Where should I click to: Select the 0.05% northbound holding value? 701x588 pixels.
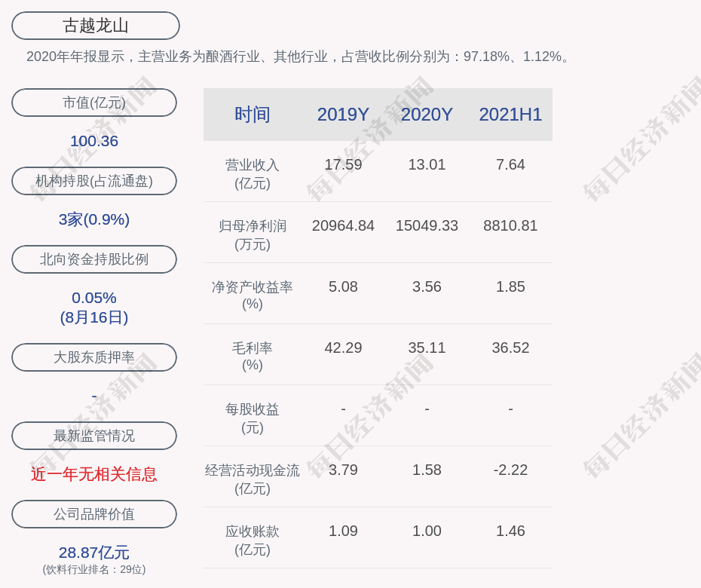(94, 297)
